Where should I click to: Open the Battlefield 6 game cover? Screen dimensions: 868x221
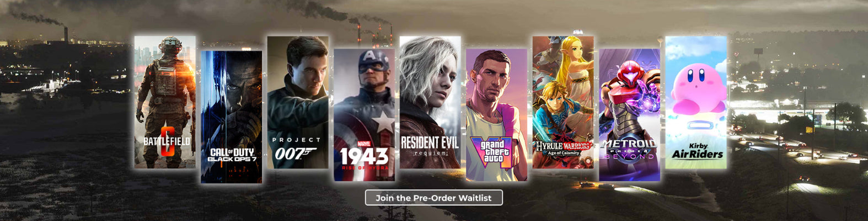[165, 102]
